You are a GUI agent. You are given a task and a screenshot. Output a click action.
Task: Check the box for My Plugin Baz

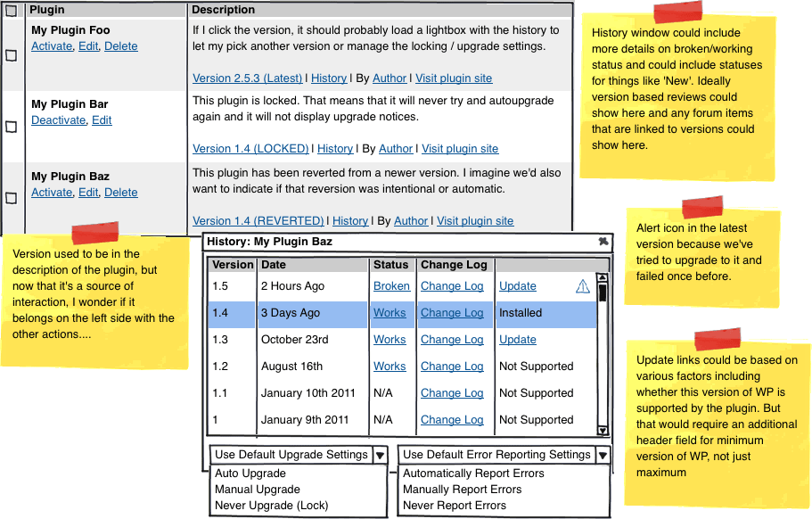pos(11,198)
